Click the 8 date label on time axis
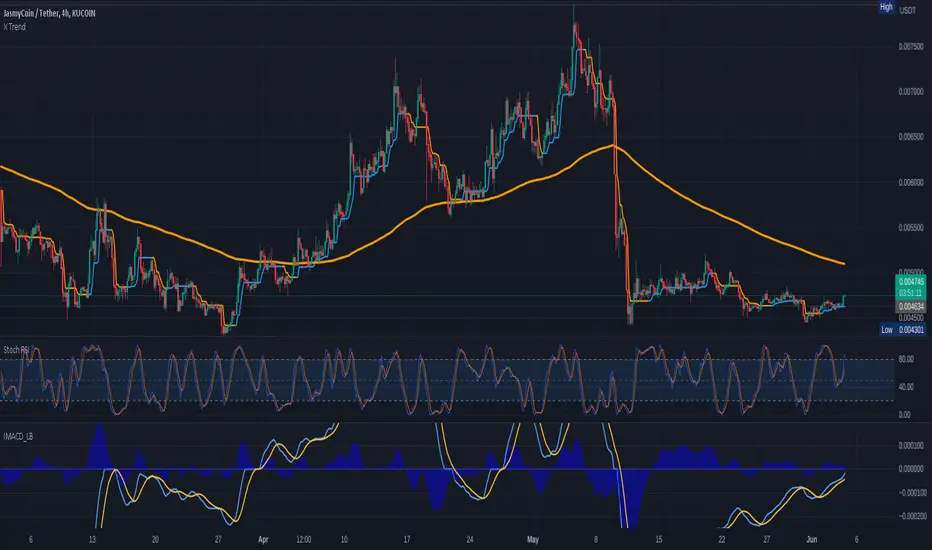Image resolution: width=932 pixels, height=550 pixels. pos(596,540)
